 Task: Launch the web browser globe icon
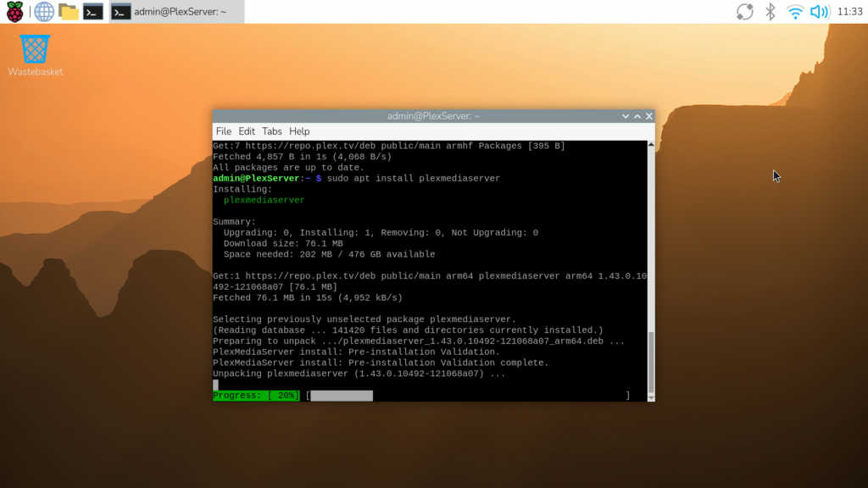(44, 12)
